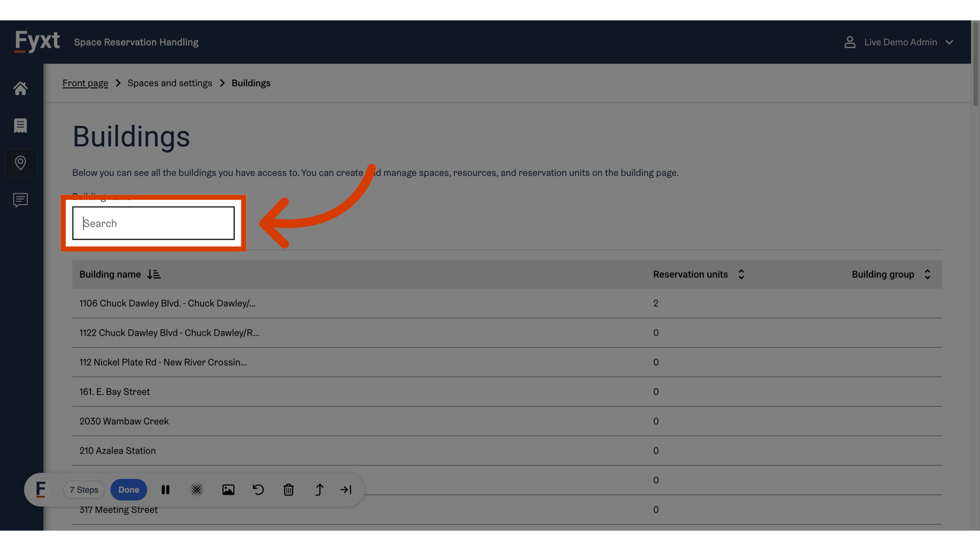
Task: Select the location pin sidebar icon
Action: tap(20, 163)
